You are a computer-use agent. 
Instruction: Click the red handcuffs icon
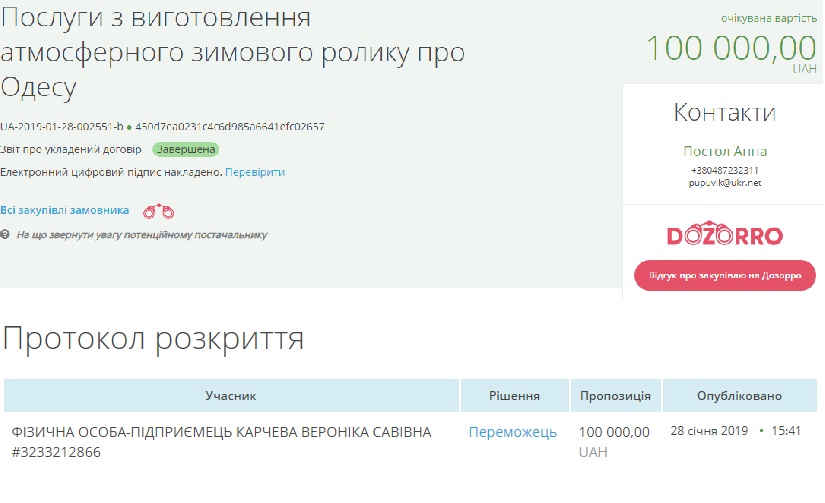(158, 211)
